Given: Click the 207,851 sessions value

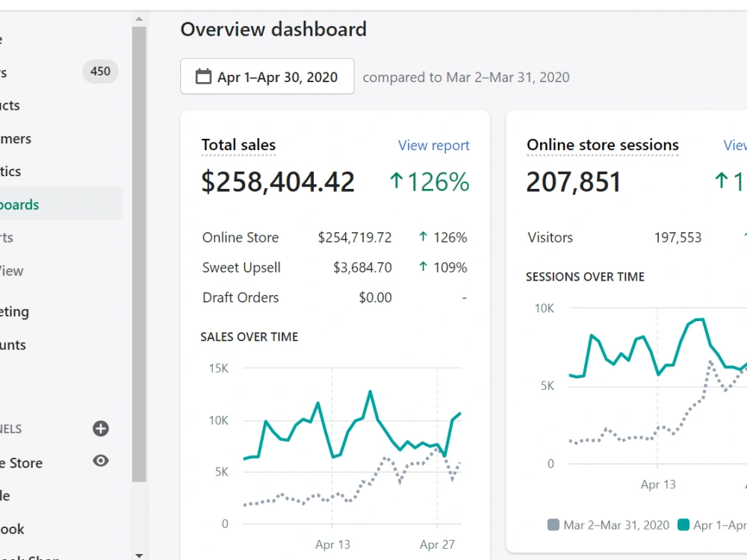Looking at the screenshot, I should tap(574, 182).
